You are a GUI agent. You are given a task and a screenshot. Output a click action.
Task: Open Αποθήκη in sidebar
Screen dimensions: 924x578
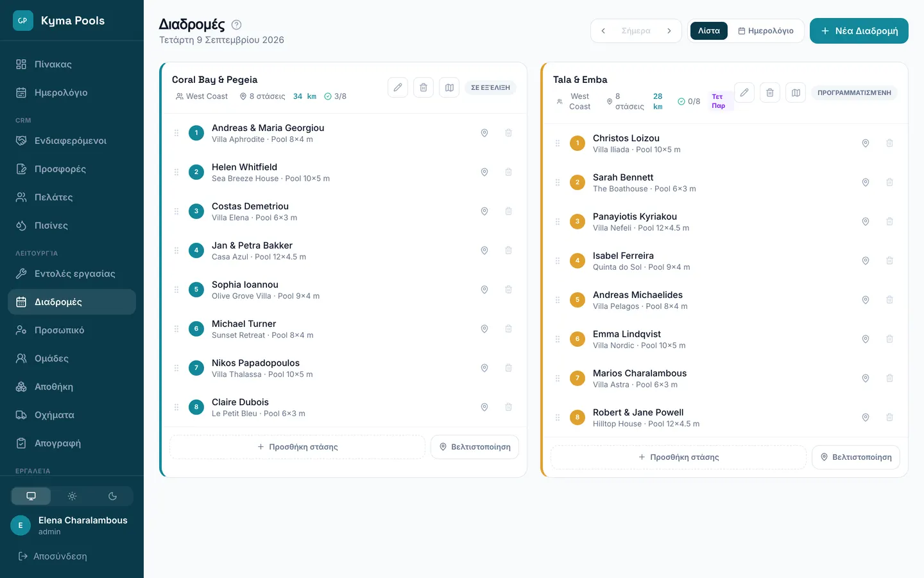(x=72, y=387)
